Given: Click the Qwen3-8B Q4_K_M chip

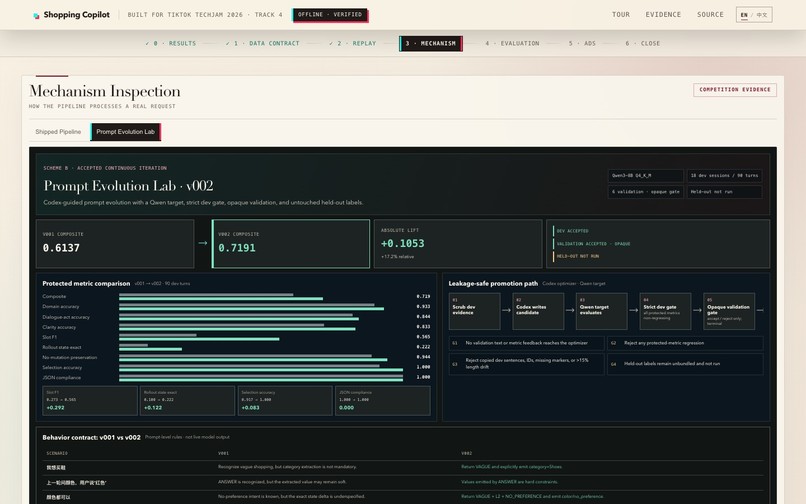Looking at the screenshot, I should pyautogui.click(x=646, y=175).
